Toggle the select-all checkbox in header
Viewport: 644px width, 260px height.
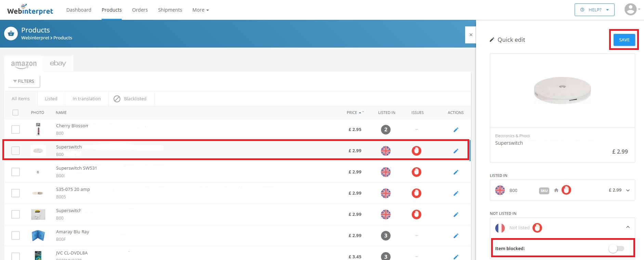pyautogui.click(x=15, y=113)
